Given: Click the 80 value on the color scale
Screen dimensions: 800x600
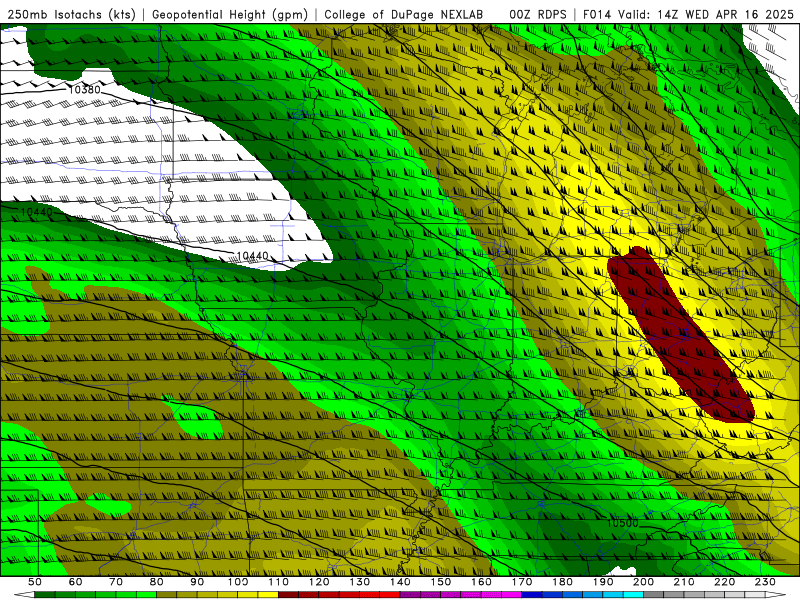Looking at the screenshot, I should 156,582.
